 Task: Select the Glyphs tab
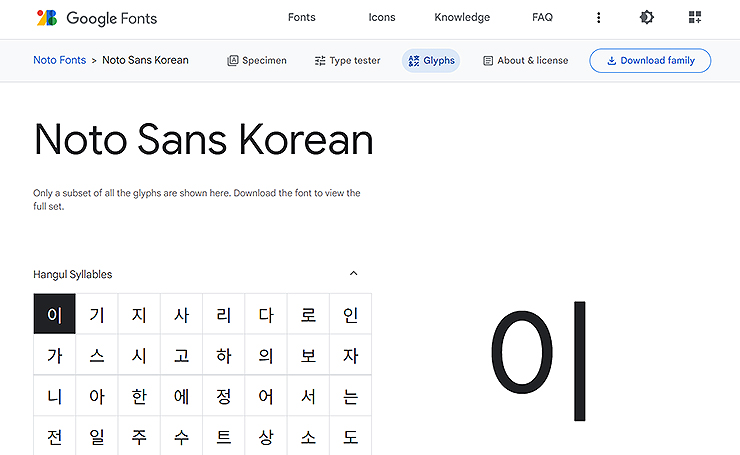431,60
